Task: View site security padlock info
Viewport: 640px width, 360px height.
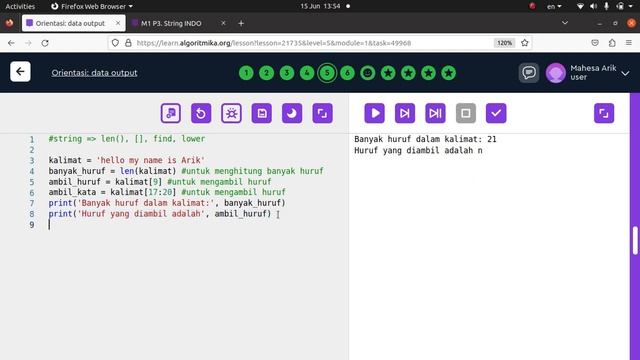Action: click(128, 43)
